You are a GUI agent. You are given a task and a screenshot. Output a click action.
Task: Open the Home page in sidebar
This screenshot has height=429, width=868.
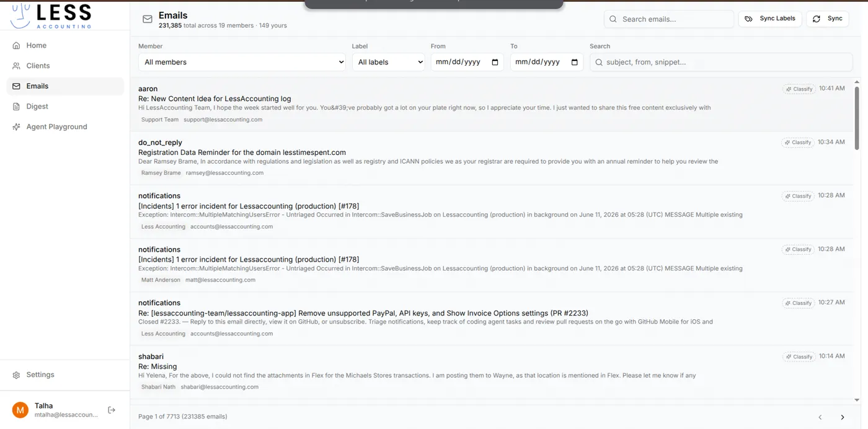[65, 45]
